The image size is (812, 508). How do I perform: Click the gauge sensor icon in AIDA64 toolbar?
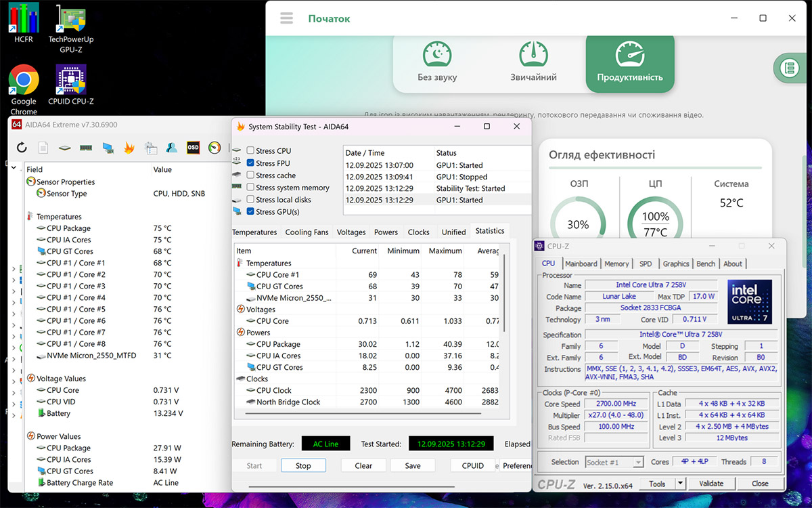coord(215,148)
